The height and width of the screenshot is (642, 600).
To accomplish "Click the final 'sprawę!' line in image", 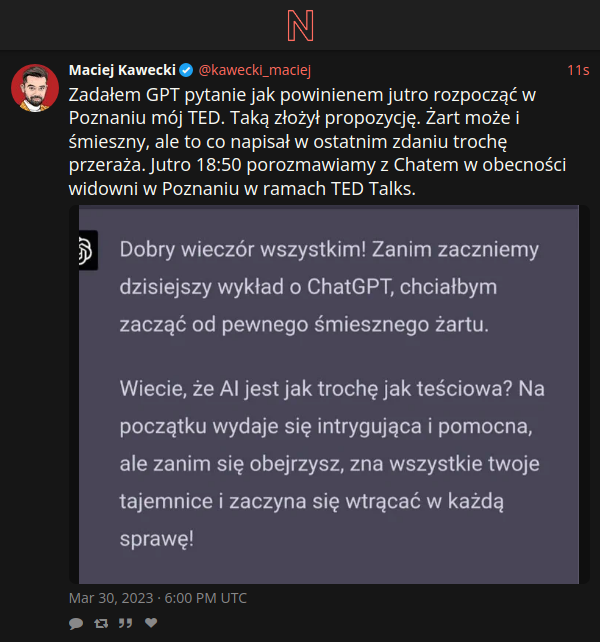I will coord(155,539).
